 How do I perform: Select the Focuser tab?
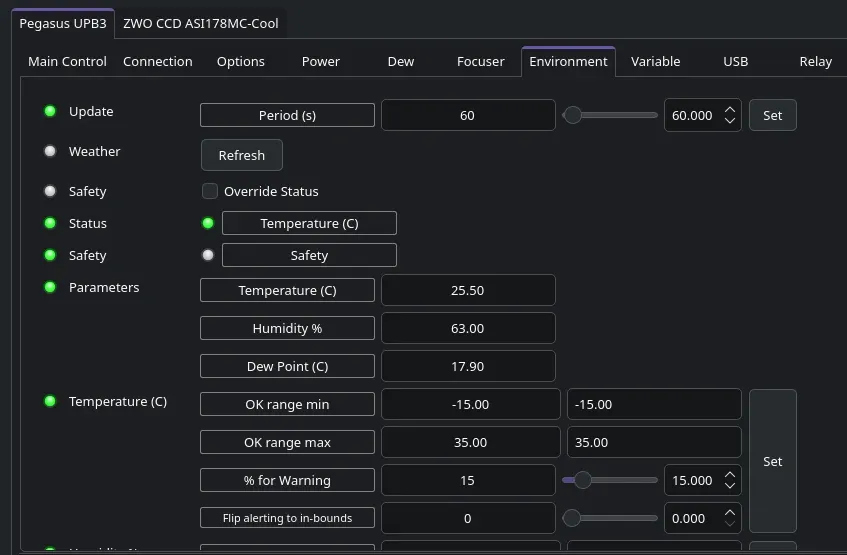tap(481, 62)
